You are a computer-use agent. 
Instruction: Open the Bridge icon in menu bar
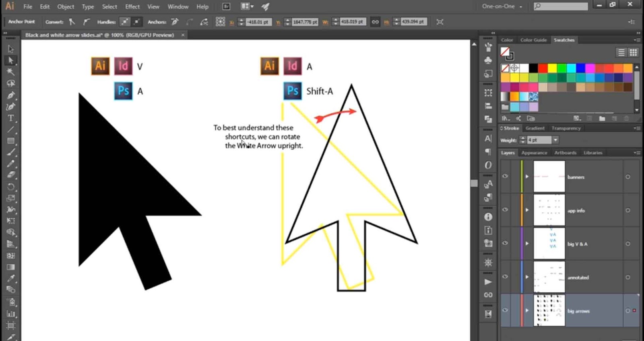click(227, 6)
